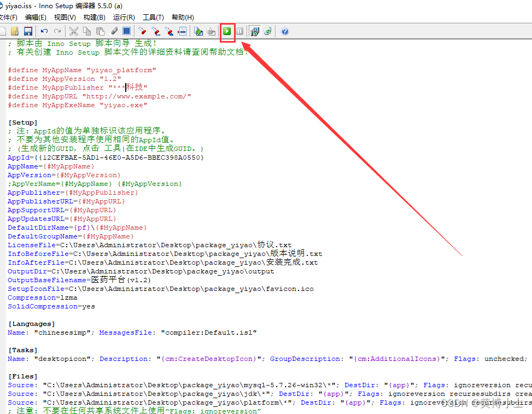This screenshot has width=532, height=414.
Task: Click the package_yiyao\platform Source line
Action: coord(270,403)
